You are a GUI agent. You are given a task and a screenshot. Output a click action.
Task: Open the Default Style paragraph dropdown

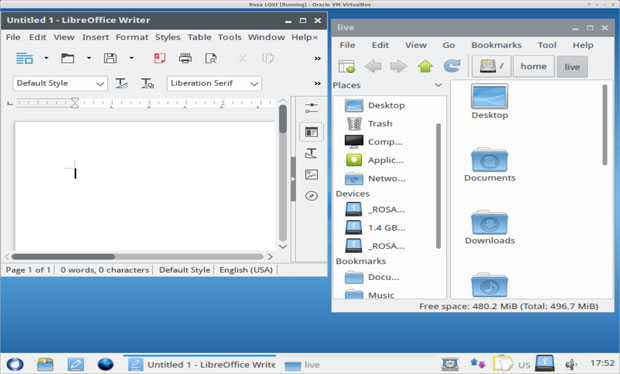(x=60, y=83)
